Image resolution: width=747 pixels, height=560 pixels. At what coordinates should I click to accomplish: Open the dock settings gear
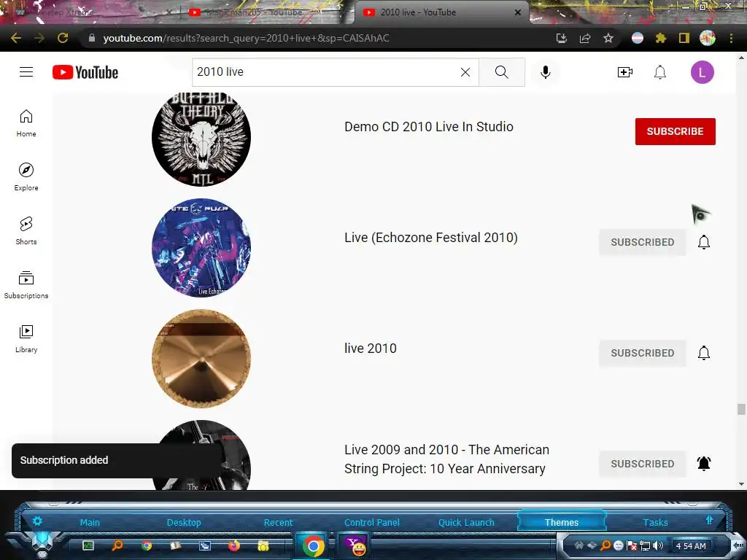37,521
